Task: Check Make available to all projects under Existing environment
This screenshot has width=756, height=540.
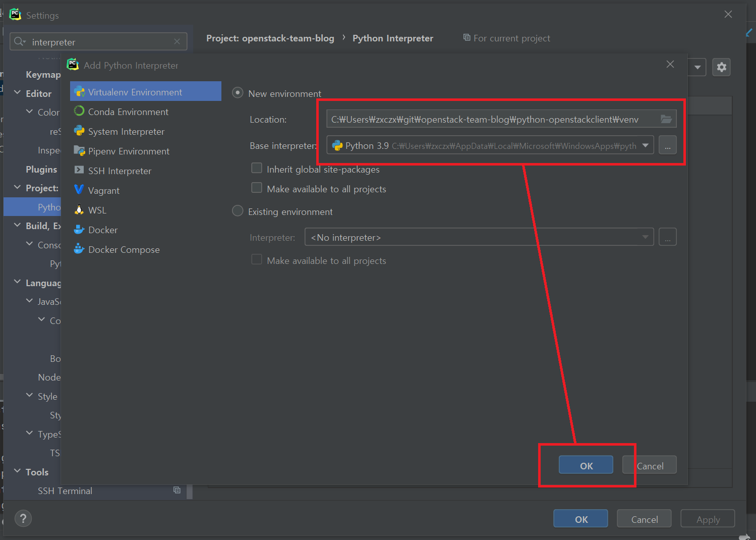Action: pos(257,259)
